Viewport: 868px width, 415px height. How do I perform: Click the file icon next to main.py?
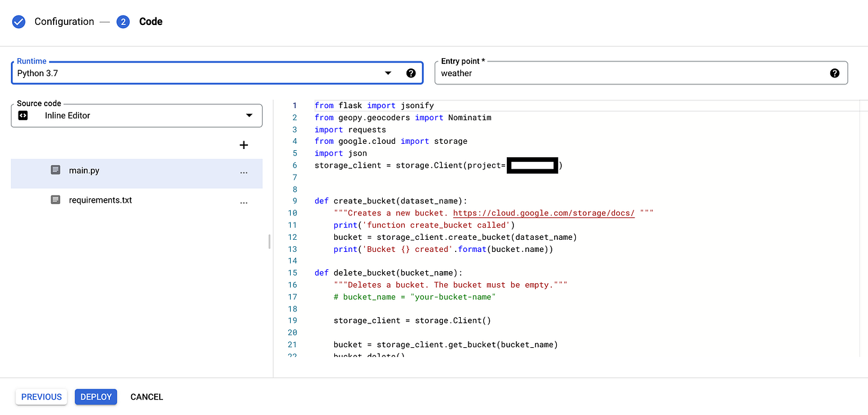point(55,170)
